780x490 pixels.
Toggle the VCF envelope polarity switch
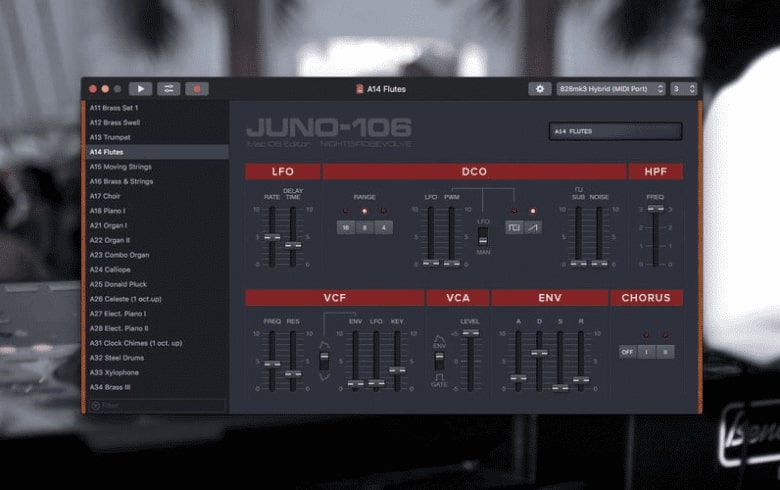pyautogui.click(x=324, y=361)
